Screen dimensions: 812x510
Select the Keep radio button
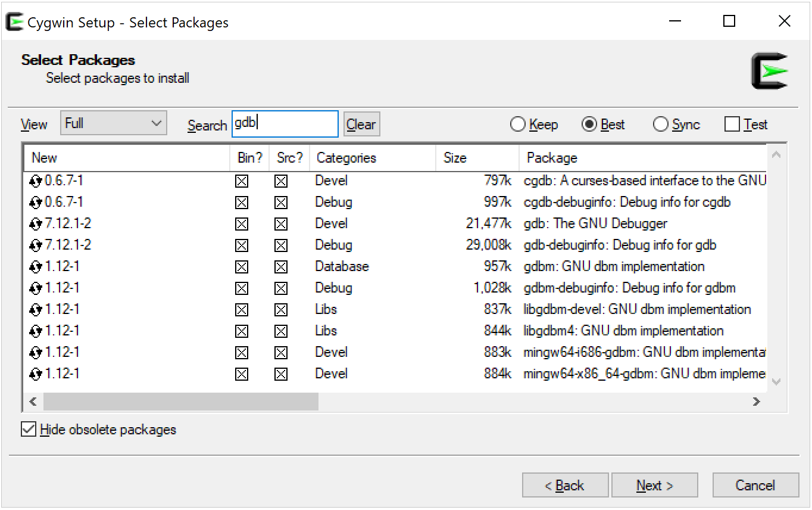(x=518, y=125)
